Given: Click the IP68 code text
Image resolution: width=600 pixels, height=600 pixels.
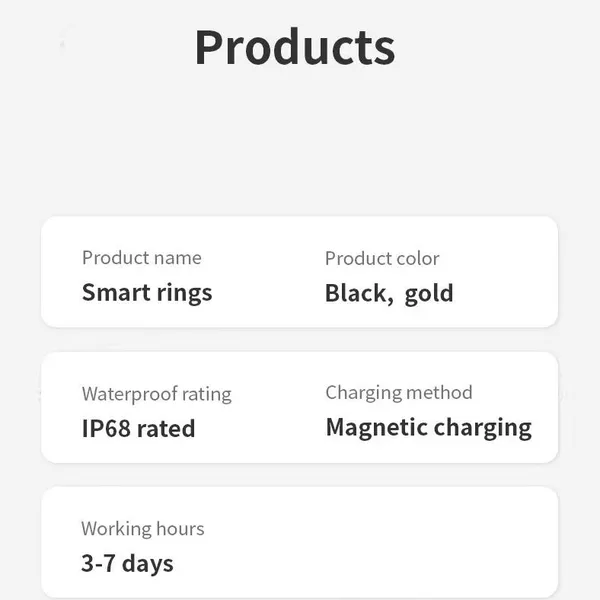Looking at the screenshot, I should (x=106, y=428).
